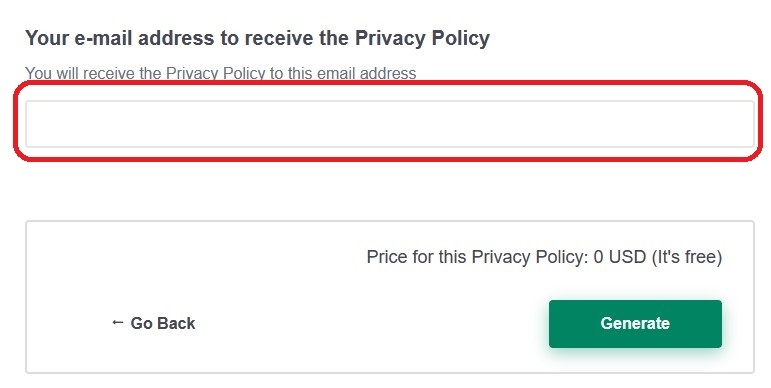771x388 pixels.
Task: Click the 'Back' word in Go Back
Action: [x=176, y=323]
